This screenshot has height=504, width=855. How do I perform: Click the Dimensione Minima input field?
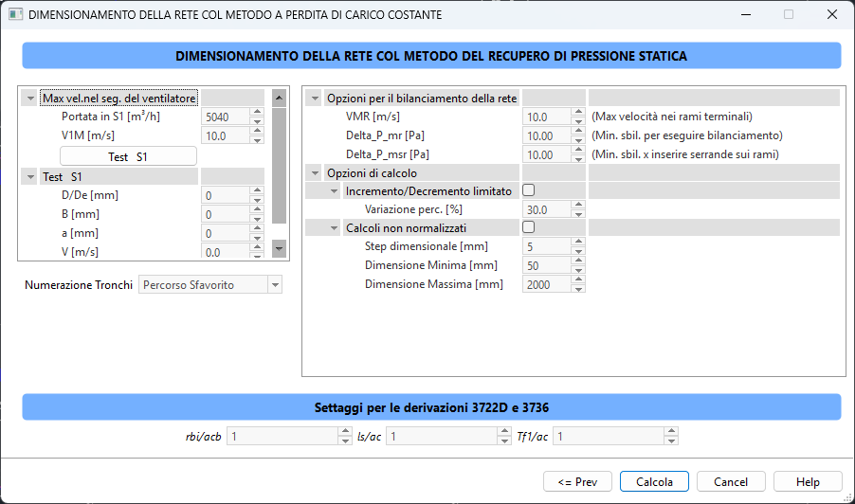[547, 266]
